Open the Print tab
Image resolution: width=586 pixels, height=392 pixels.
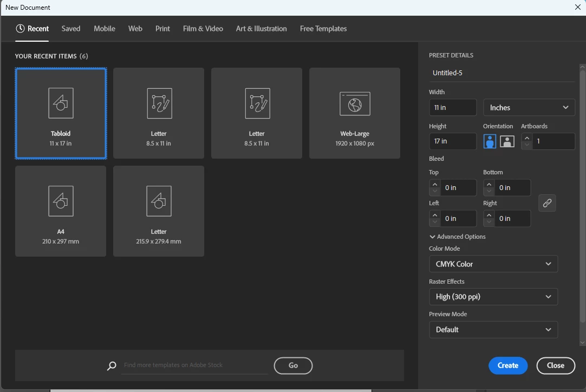162,29
